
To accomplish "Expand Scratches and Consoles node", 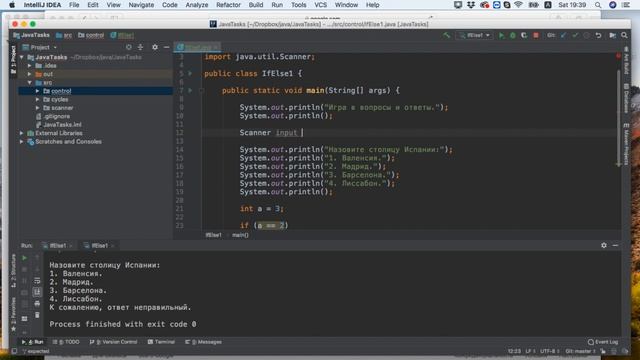I will (x=22, y=142).
